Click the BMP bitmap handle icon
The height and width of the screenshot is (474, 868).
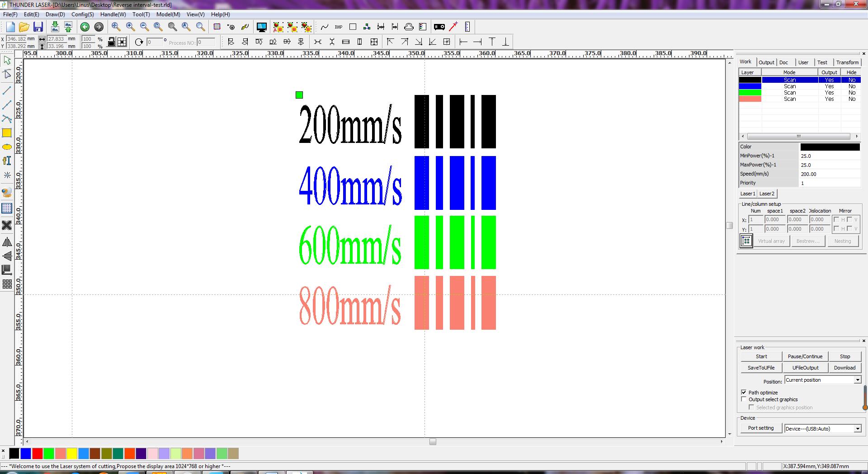pyautogui.click(x=339, y=27)
